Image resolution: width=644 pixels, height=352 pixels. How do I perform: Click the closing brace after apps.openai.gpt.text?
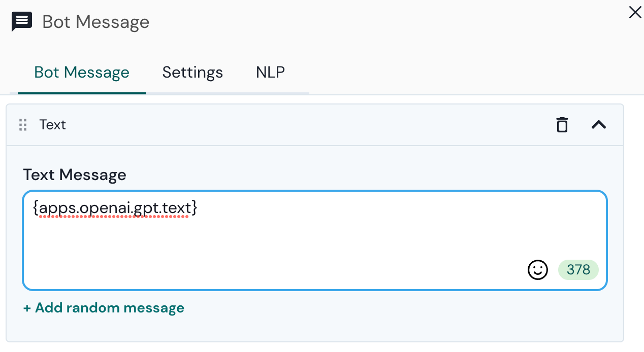click(x=195, y=208)
